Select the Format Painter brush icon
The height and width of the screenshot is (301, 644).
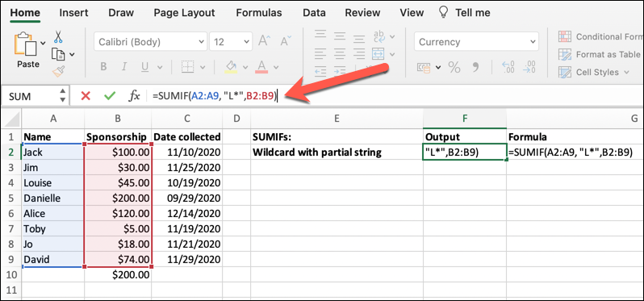[x=58, y=72]
